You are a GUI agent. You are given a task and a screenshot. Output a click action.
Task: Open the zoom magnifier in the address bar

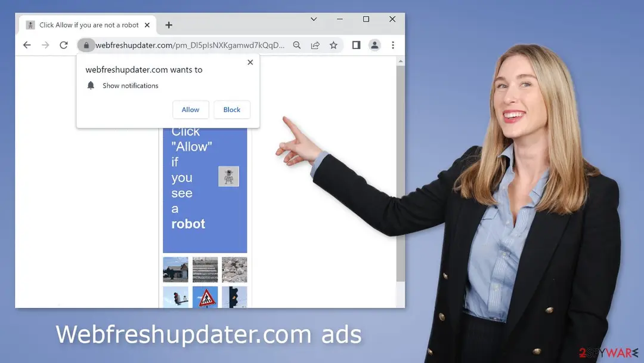pyautogui.click(x=296, y=45)
